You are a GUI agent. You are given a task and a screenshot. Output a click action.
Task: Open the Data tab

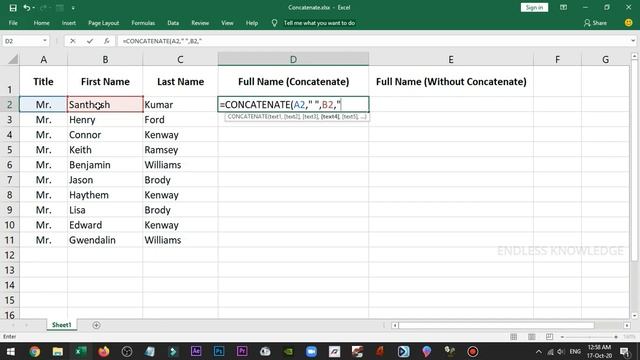(173, 23)
